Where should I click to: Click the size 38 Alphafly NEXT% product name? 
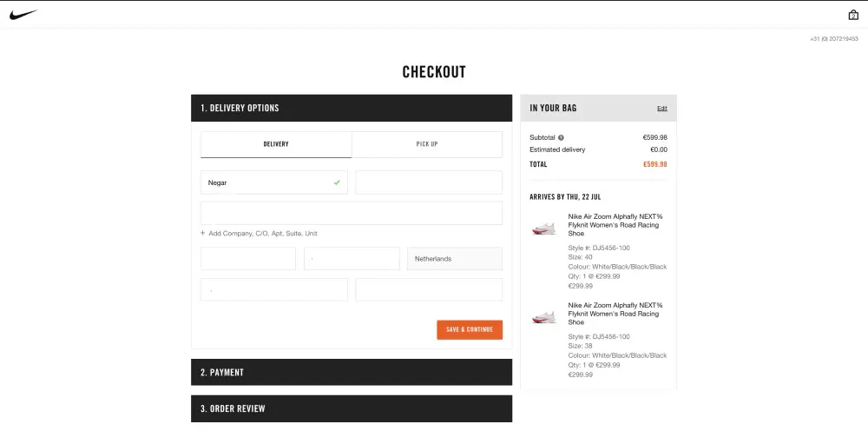[615, 314]
